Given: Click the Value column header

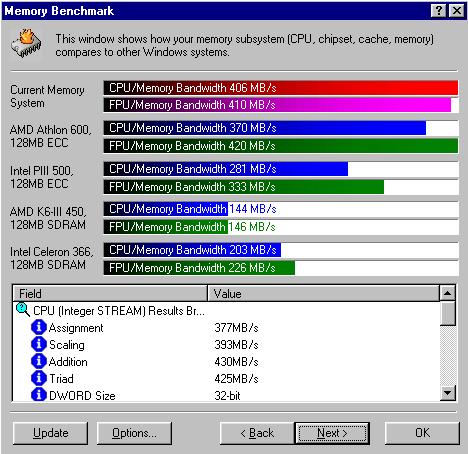Looking at the screenshot, I should (x=323, y=294).
